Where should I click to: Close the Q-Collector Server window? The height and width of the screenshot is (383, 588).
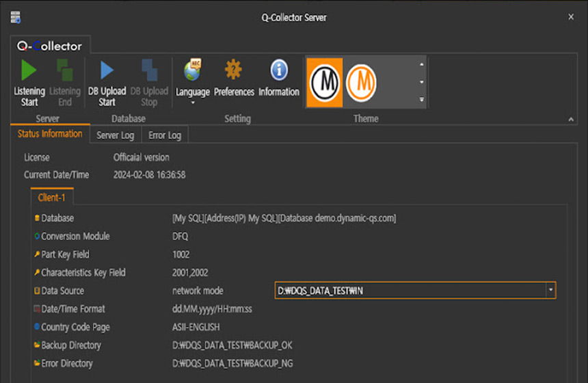point(571,17)
